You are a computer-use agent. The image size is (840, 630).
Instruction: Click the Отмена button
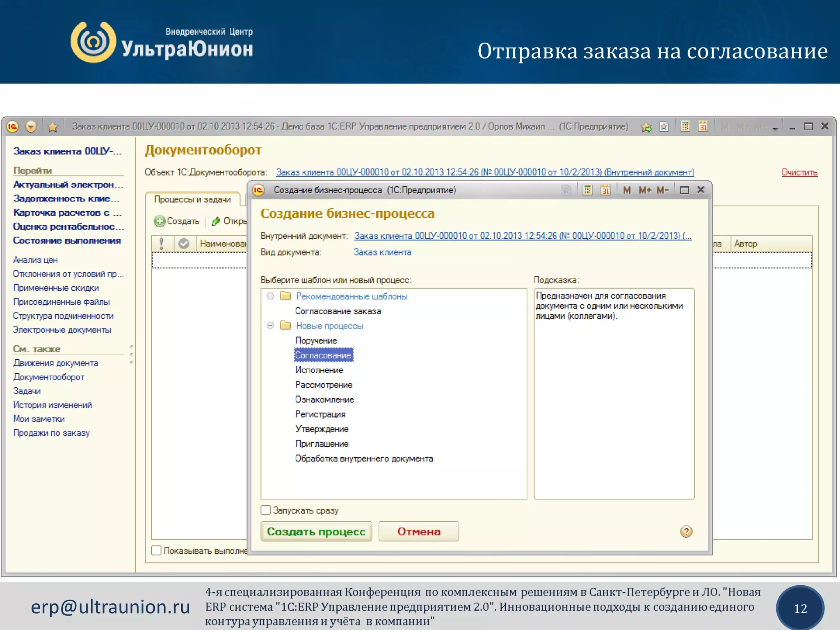coord(419,532)
